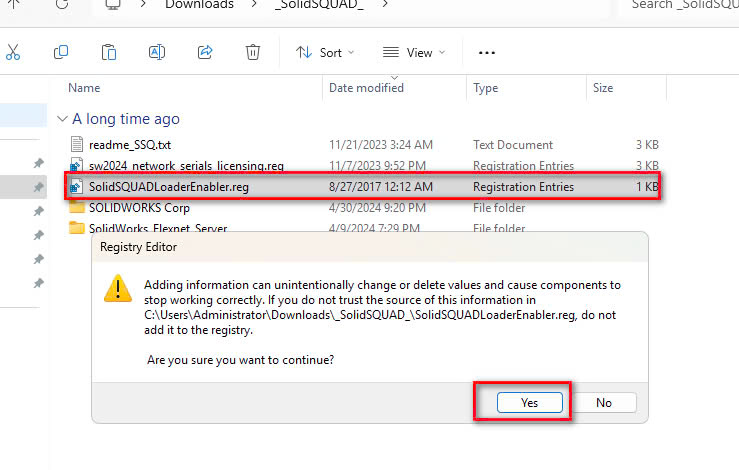Click readme_SSQ.txt file icon
The width and height of the screenshot is (739, 470).
(76, 144)
